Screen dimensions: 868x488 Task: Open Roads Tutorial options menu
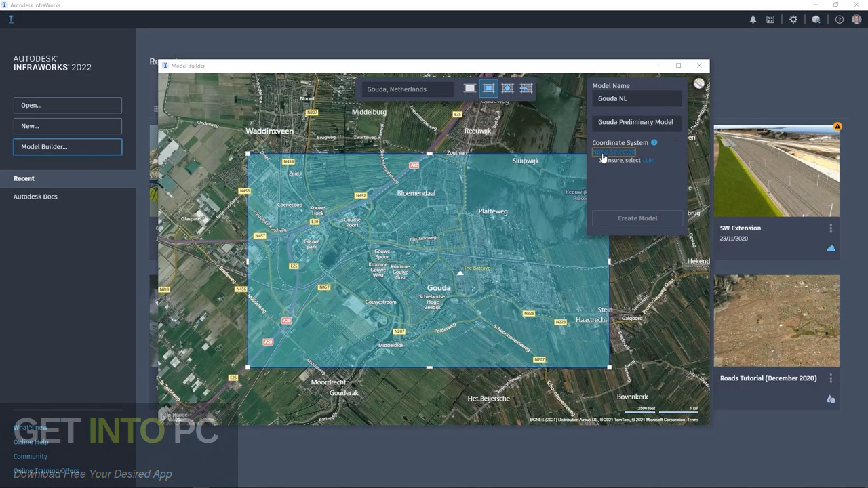(831, 378)
